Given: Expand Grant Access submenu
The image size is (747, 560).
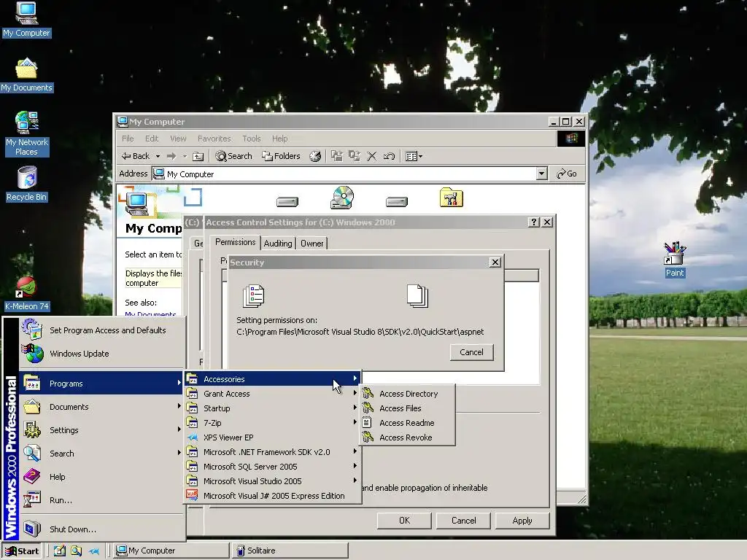Looking at the screenshot, I should (x=273, y=394).
